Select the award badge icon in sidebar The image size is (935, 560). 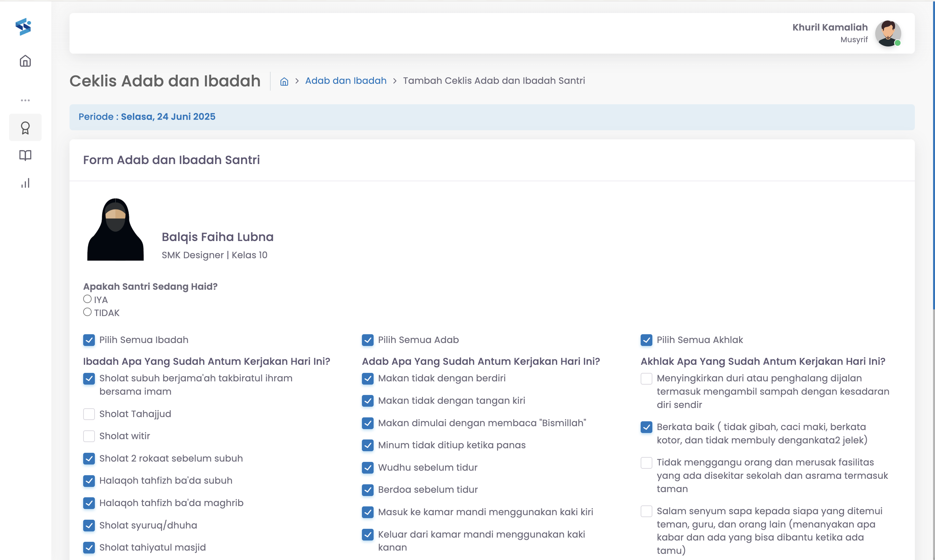pyautogui.click(x=25, y=128)
